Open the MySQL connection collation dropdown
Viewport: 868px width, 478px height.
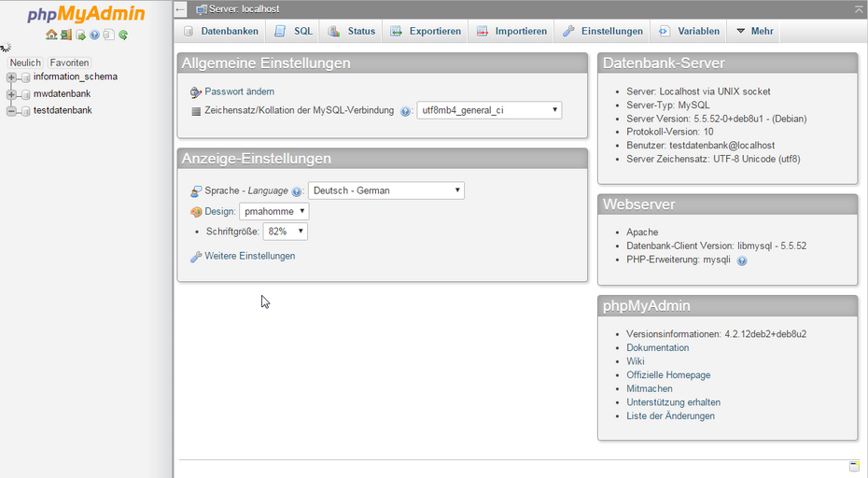489,110
